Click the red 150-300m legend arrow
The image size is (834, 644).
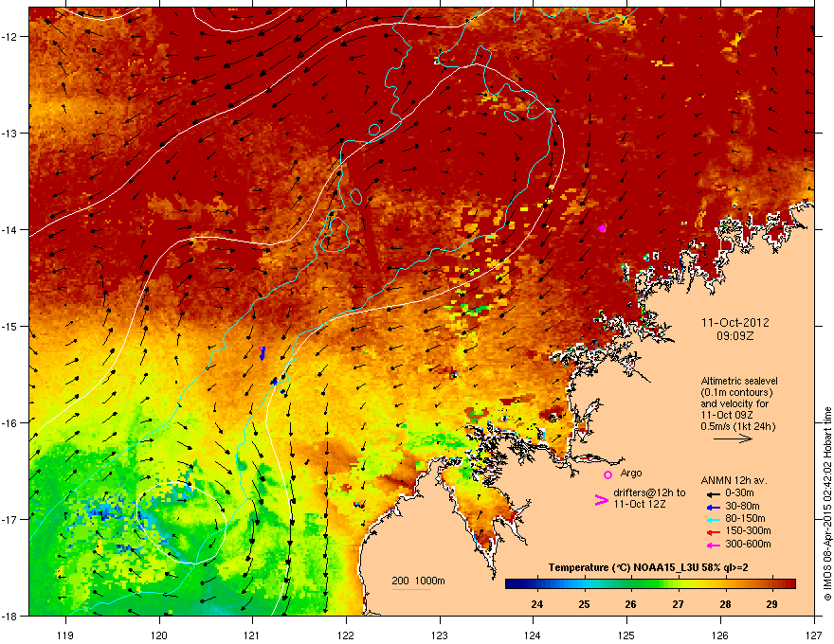[x=714, y=532]
